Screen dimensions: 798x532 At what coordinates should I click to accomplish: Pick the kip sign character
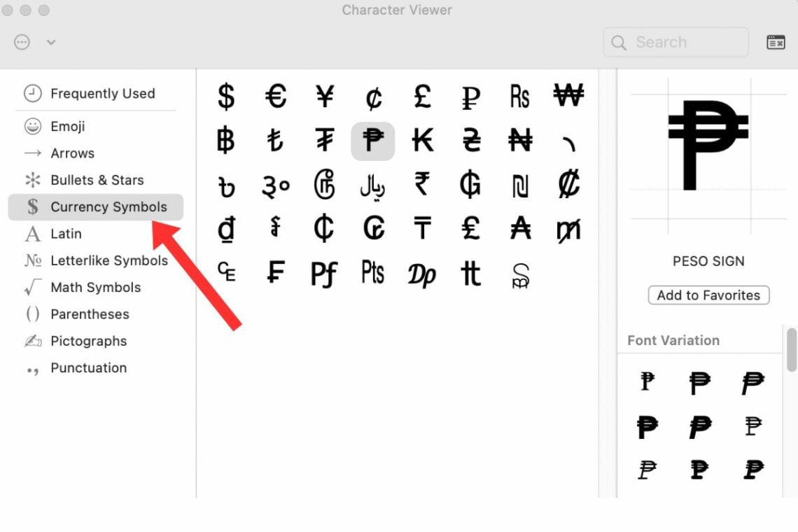coord(422,141)
